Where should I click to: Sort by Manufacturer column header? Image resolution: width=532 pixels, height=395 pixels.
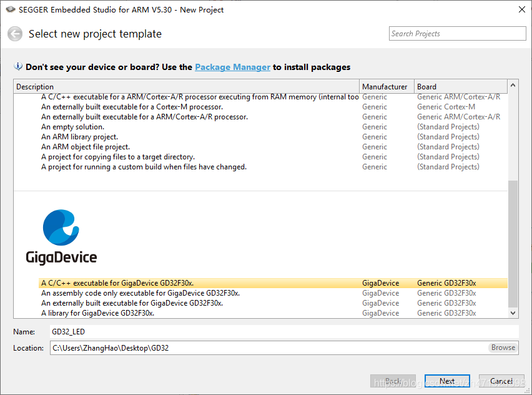pos(387,87)
